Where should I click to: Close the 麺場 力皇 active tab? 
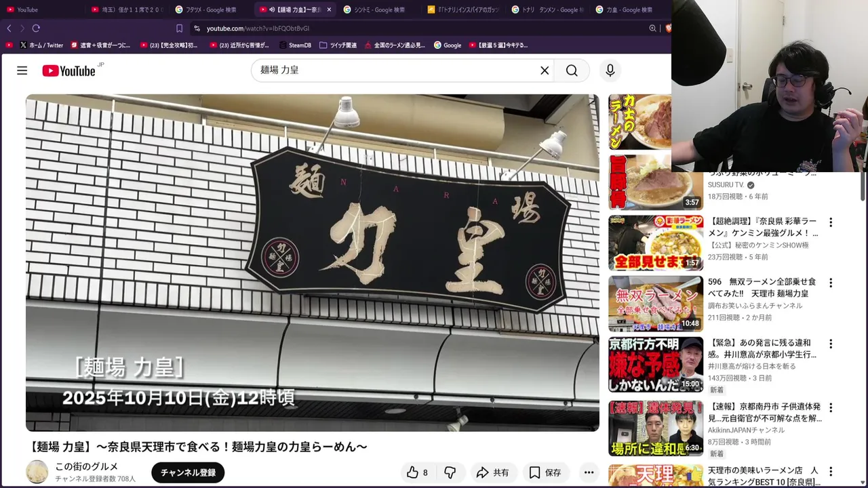[x=329, y=9]
